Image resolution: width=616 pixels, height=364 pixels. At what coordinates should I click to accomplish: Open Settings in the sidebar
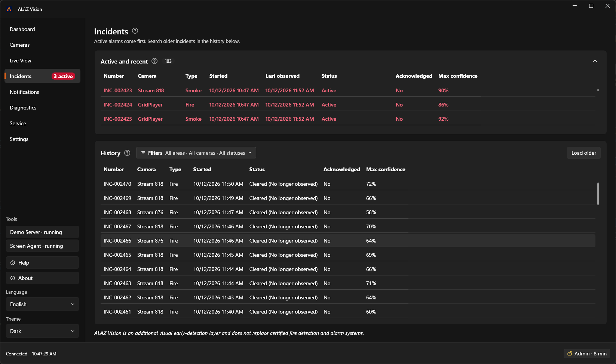pyautogui.click(x=42, y=139)
